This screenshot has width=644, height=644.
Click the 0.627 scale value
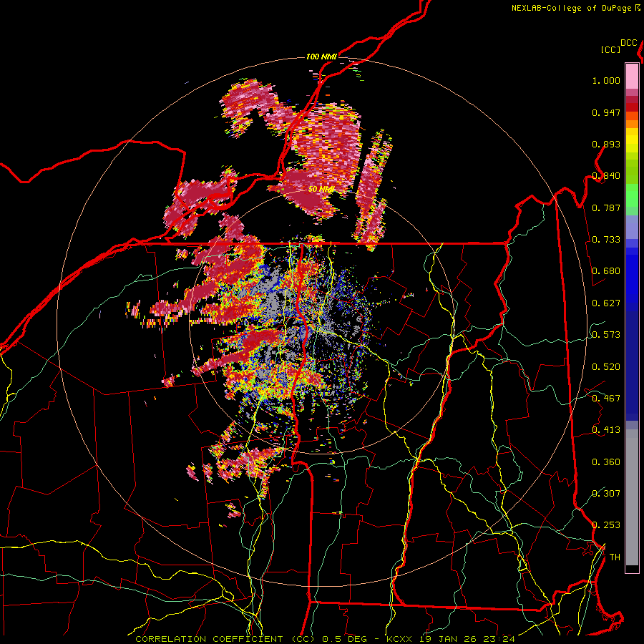606,303
